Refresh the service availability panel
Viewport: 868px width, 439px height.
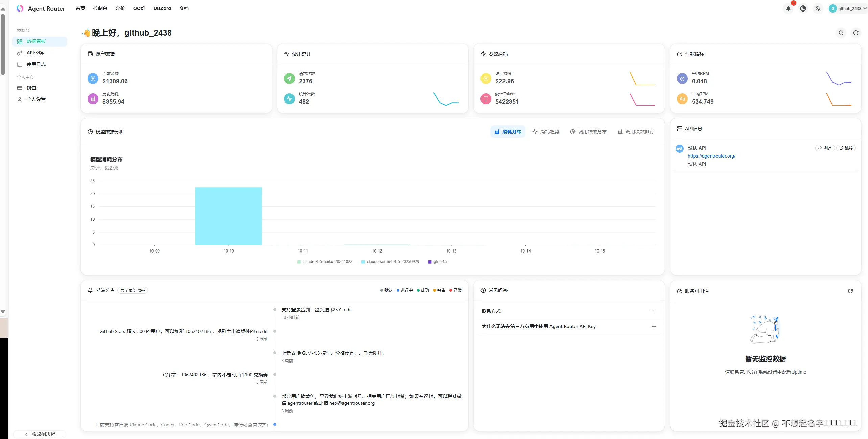(850, 291)
